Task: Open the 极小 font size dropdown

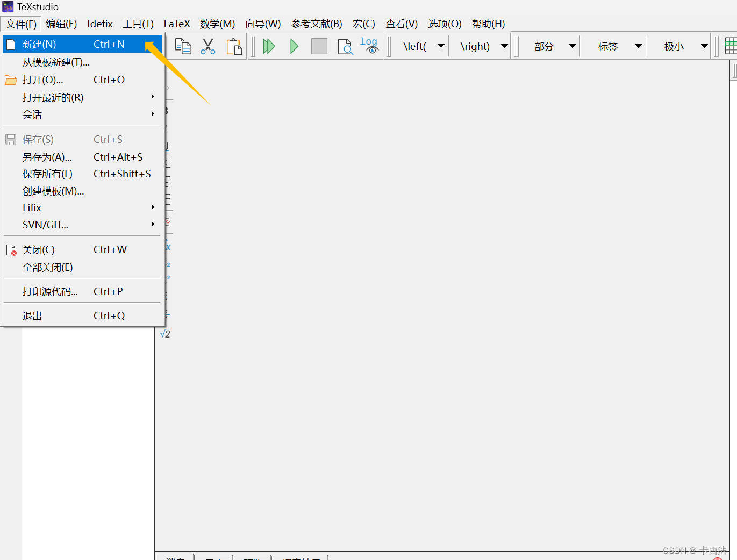Action: [x=704, y=46]
